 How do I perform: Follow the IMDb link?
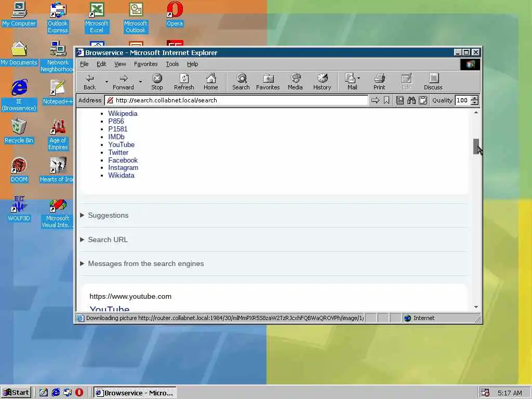coord(116,137)
